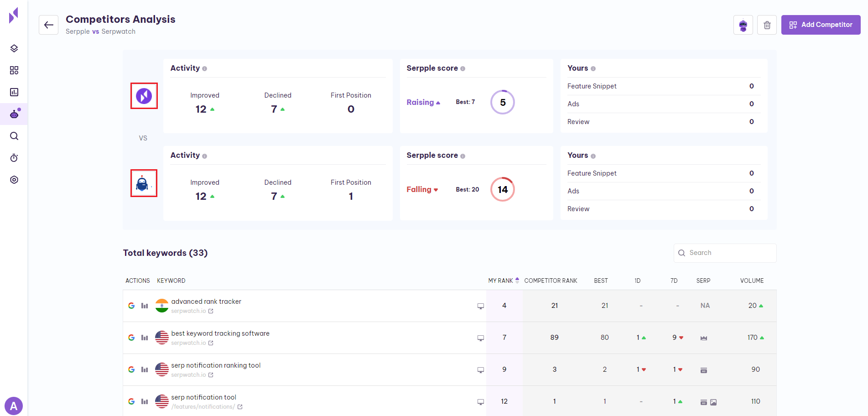Screen dimensions: 868x416
Task: Click the Falling score status
Action: pos(422,189)
